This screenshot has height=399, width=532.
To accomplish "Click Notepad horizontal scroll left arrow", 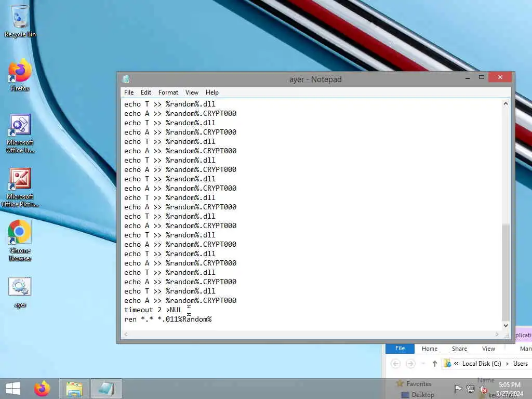I will (126, 335).
